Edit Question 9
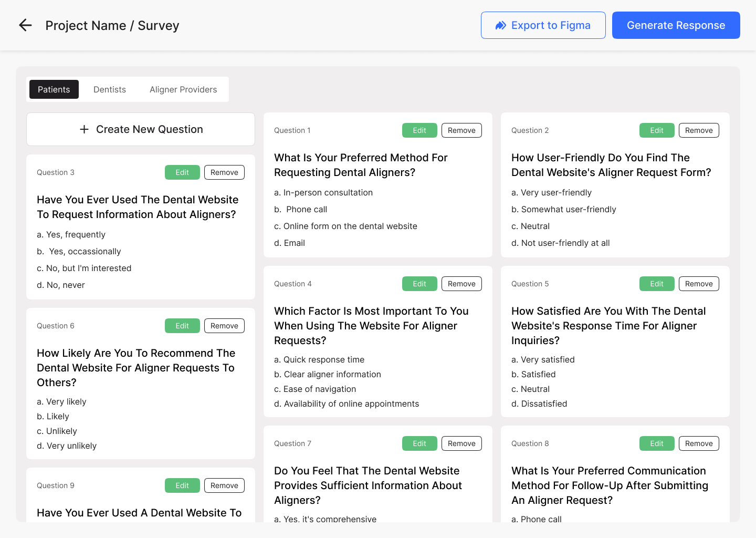 182,485
